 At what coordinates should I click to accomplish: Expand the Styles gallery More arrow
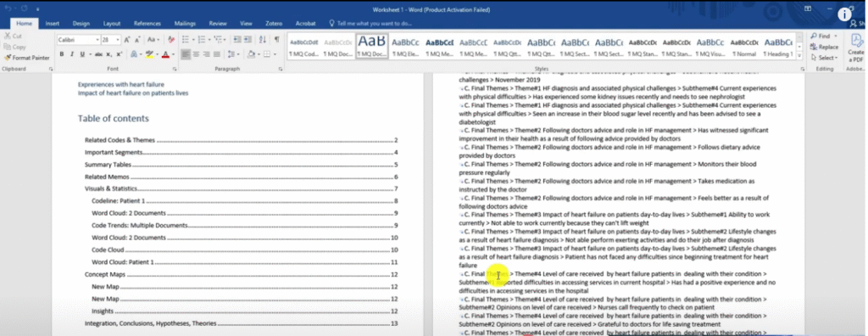(799, 55)
